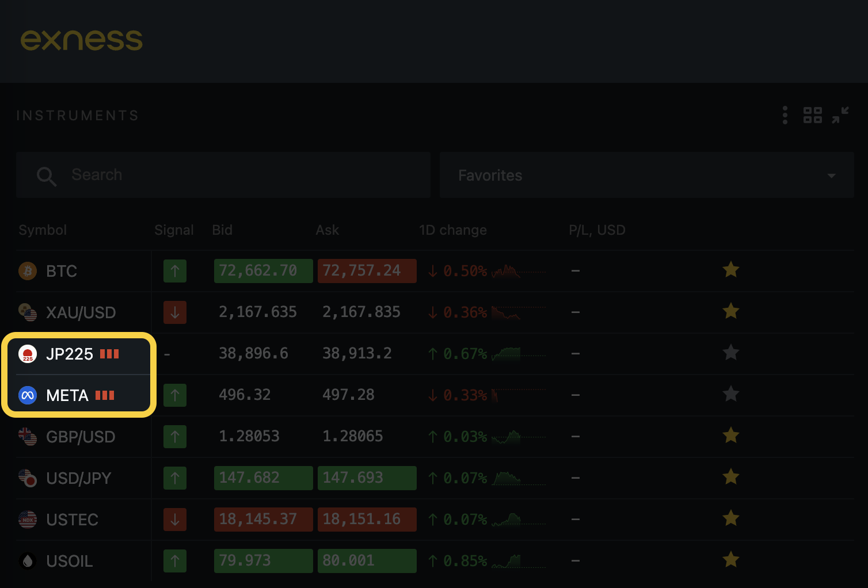Click BTC bid price 72,662.70
The image size is (868, 588).
pyautogui.click(x=264, y=270)
